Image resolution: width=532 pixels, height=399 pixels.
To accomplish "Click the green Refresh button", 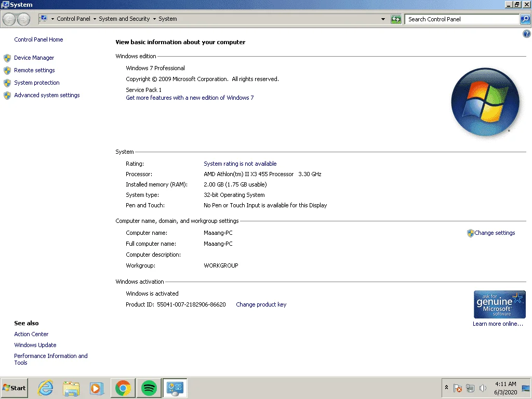I will click(x=396, y=19).
